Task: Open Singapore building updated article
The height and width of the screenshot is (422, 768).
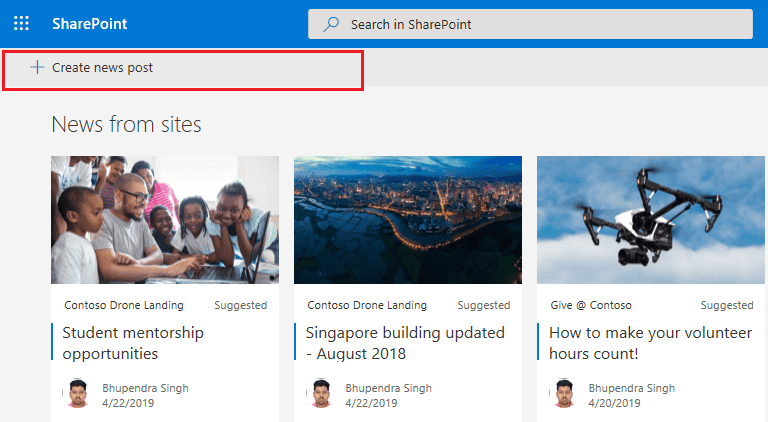Action: tap(405, 342)
